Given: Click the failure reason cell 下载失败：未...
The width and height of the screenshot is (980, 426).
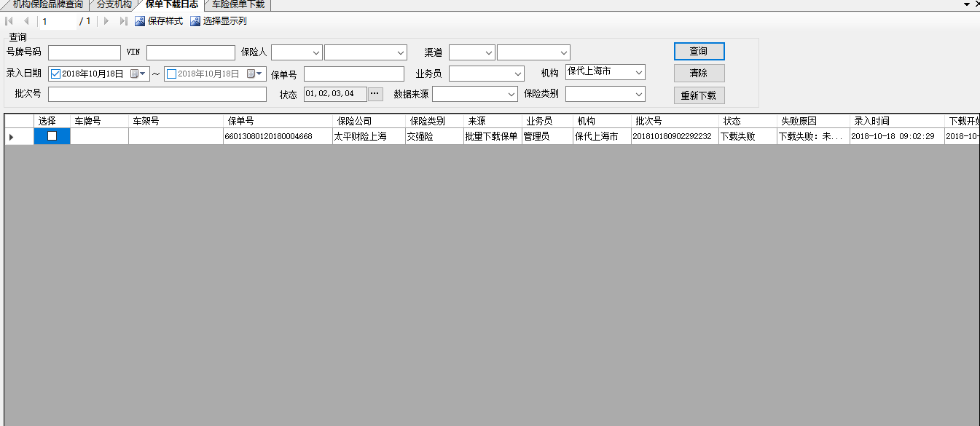Looking at the screenshot, I should 813,136.
